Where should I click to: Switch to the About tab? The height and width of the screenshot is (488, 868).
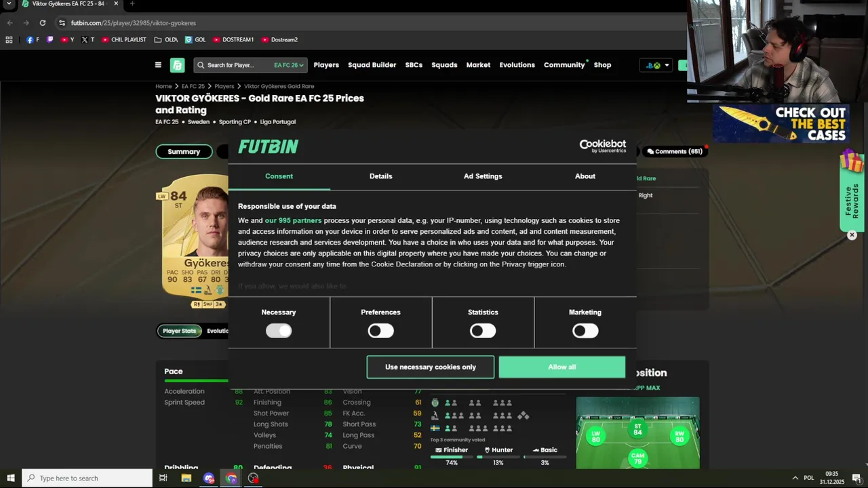(x=585, y=176)
